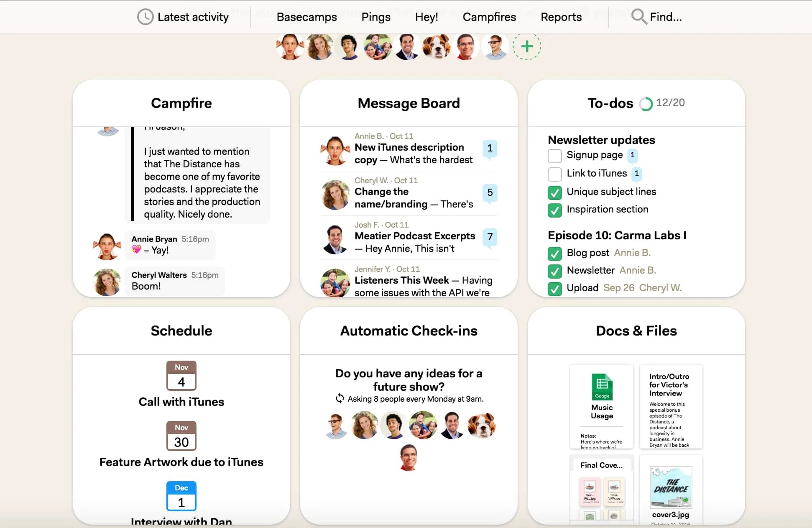Open the Reports section icon
Image resolution: width=812 pixels, height=528 pixels.
560,16
